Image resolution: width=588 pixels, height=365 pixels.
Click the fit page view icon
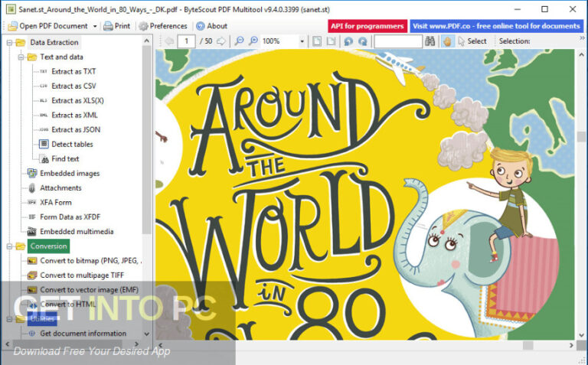[317, 41]
